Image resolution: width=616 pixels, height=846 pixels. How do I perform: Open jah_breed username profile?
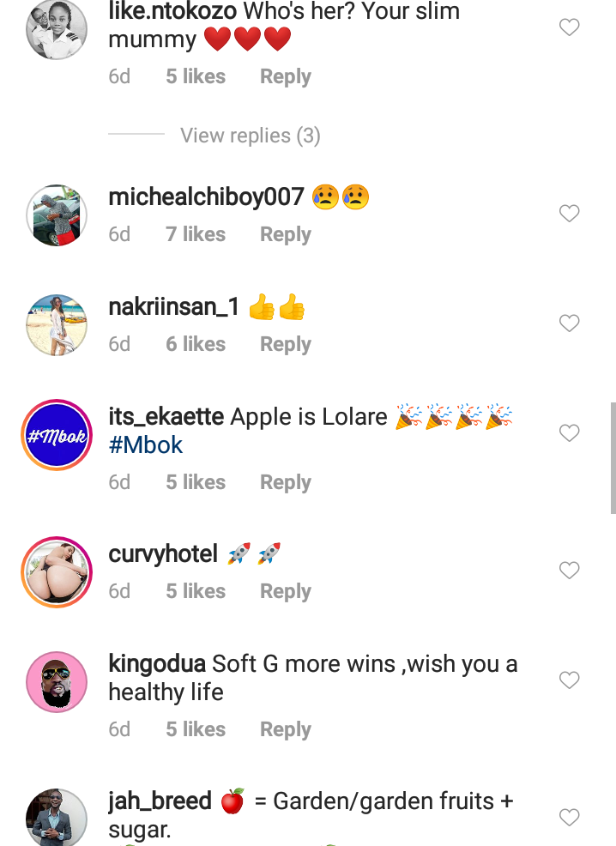tap(160, 801)
